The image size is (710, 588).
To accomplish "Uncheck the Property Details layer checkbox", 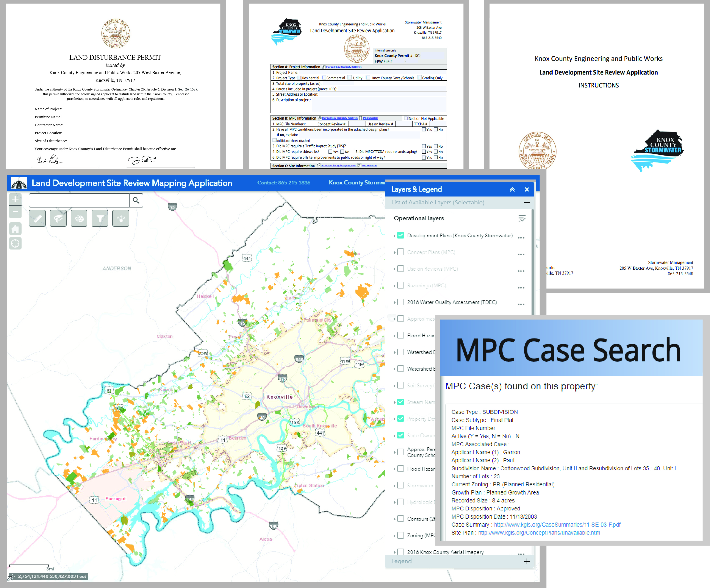I will [x=401, y=419].
